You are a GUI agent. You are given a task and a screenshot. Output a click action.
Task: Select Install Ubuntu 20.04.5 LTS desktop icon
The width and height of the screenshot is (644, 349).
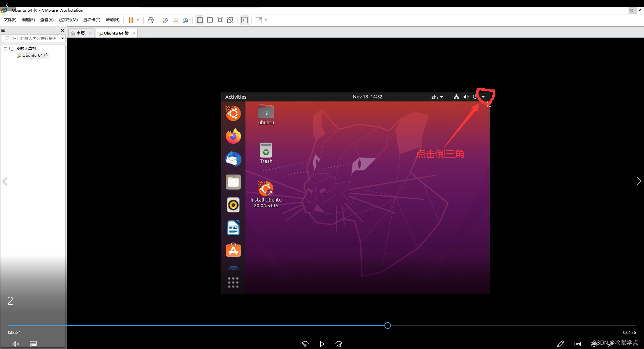tap(266, 195)
